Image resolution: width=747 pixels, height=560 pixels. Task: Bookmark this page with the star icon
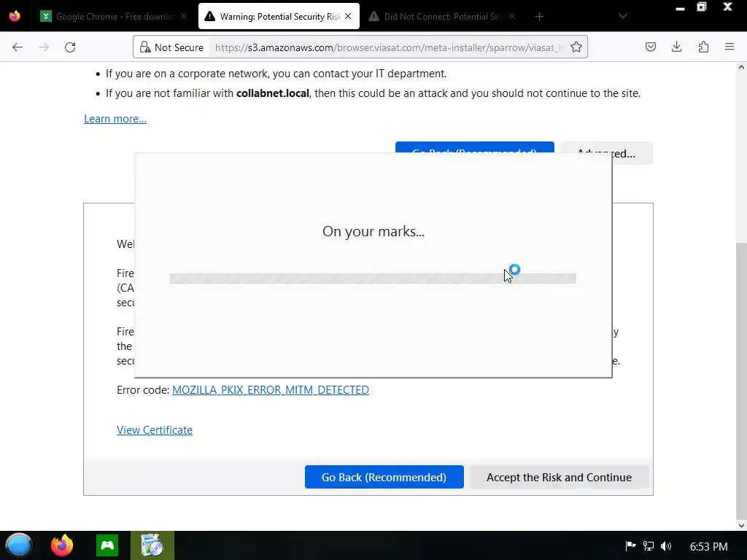(x=576, y=47)
